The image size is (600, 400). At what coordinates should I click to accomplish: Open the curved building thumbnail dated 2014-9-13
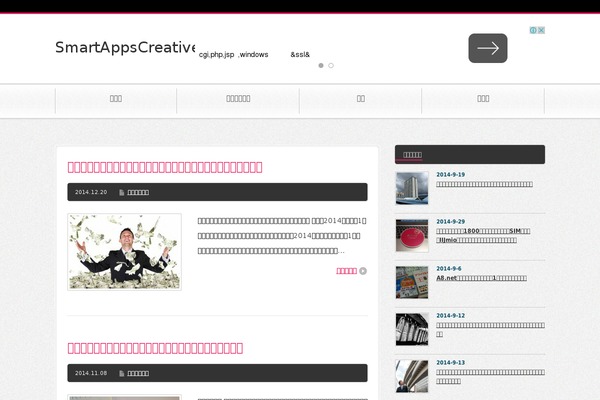pos(412,377)
